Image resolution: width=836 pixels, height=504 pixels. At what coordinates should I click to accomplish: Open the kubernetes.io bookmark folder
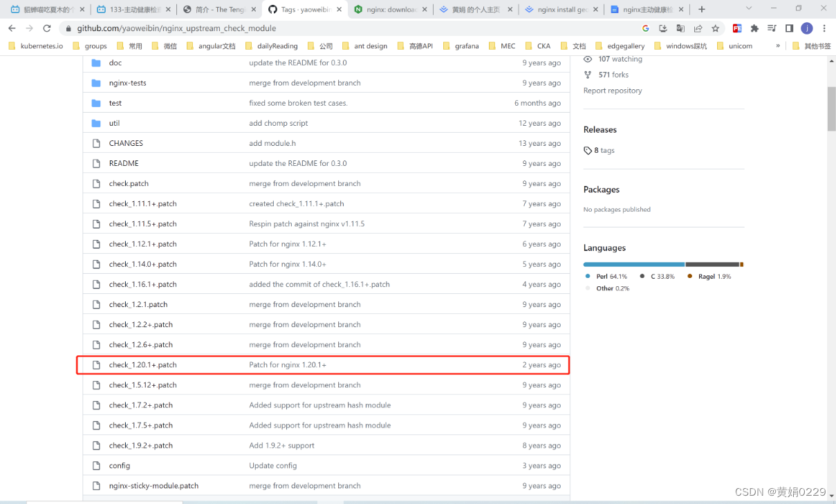click(x=35, y=46)
